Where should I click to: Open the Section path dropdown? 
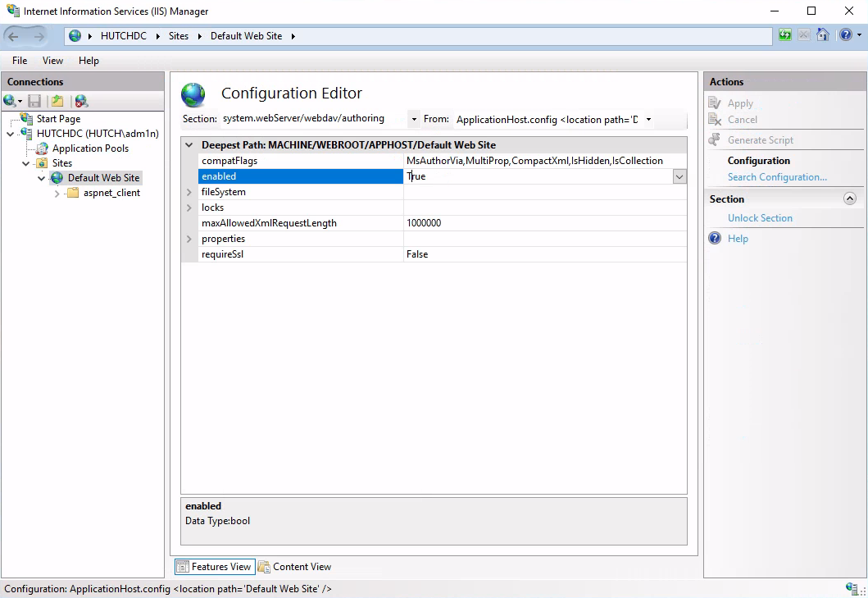point(414,119)
